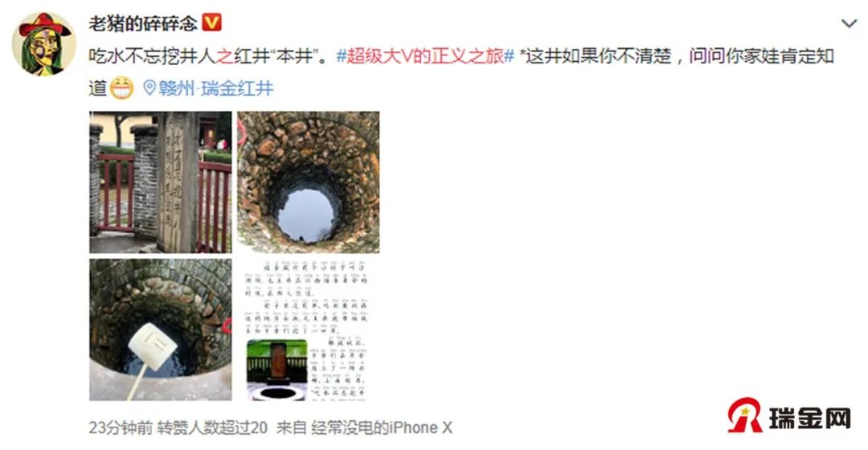Click the 经常没电的iPhone X source link

point(382,427)
